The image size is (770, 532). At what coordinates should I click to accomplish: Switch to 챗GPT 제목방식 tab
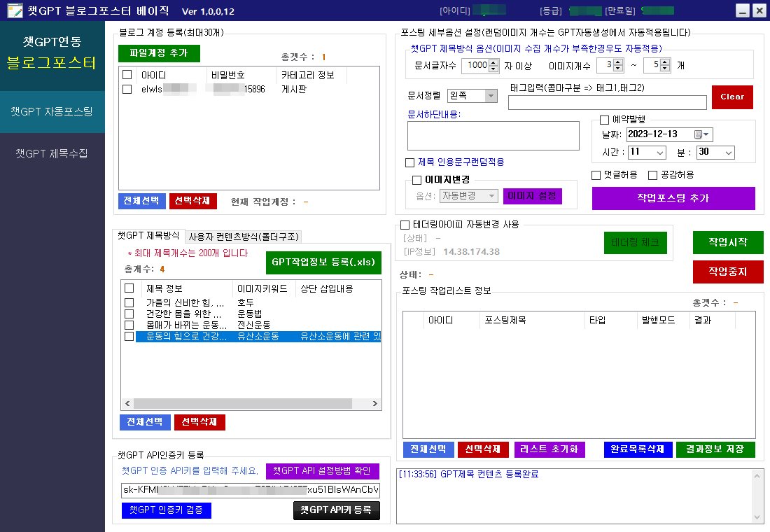(x=149, y=236)
